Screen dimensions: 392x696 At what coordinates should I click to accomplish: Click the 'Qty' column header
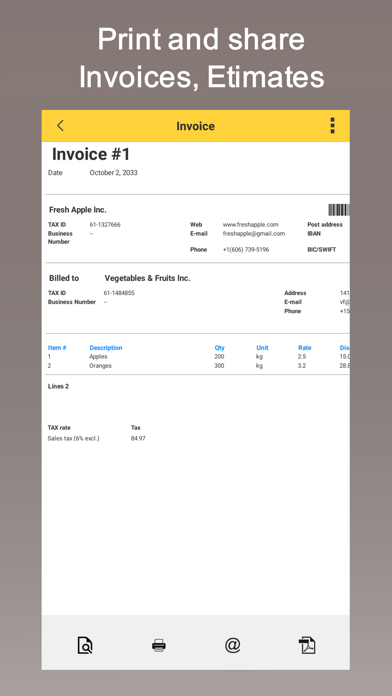[219, 348]
